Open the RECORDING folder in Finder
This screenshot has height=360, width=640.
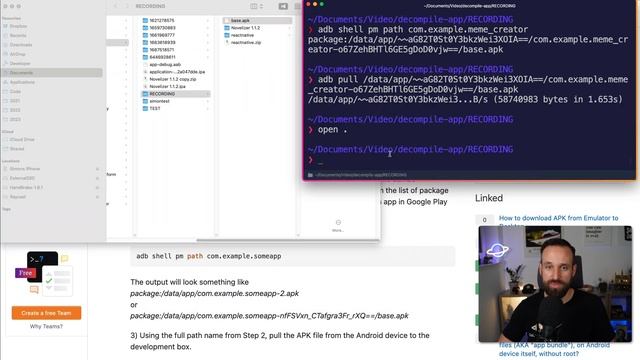coord(175,94)
